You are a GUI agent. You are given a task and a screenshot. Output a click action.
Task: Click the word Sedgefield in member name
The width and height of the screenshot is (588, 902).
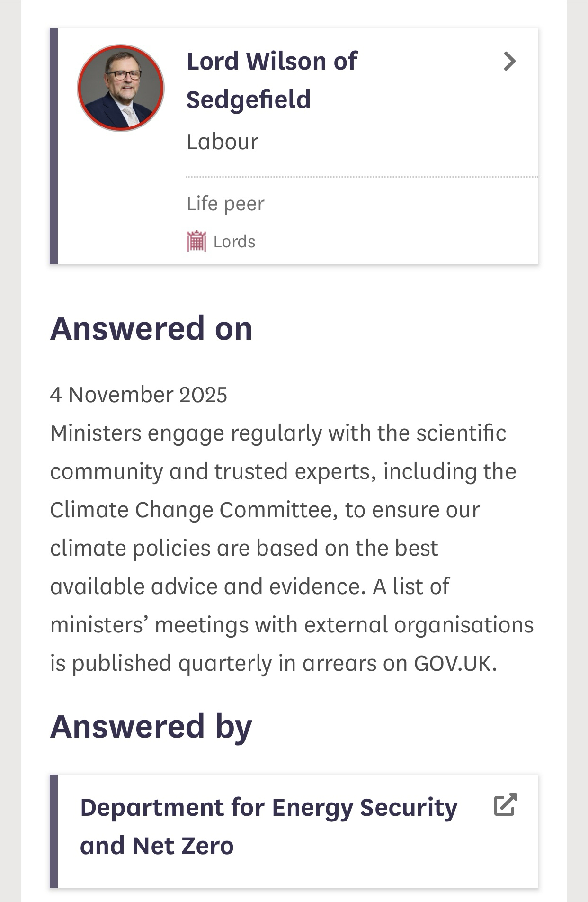coord(249,99)
